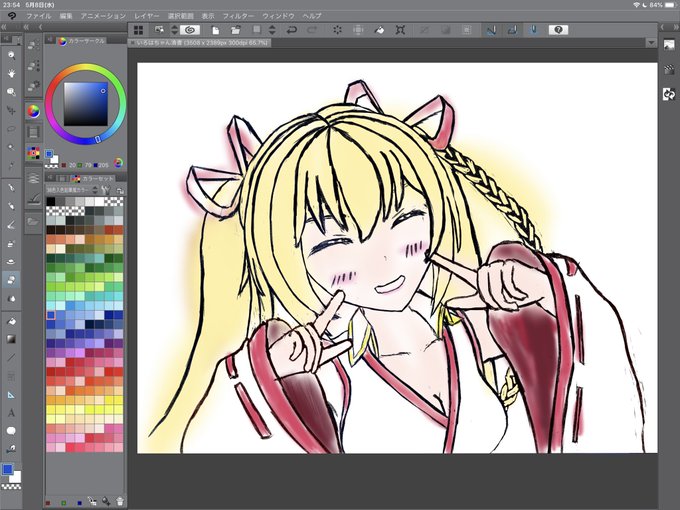Select the Auto select wand tool
Image resolution: width=680 pixels, height=510 pixels.
(x=11, y=147)
